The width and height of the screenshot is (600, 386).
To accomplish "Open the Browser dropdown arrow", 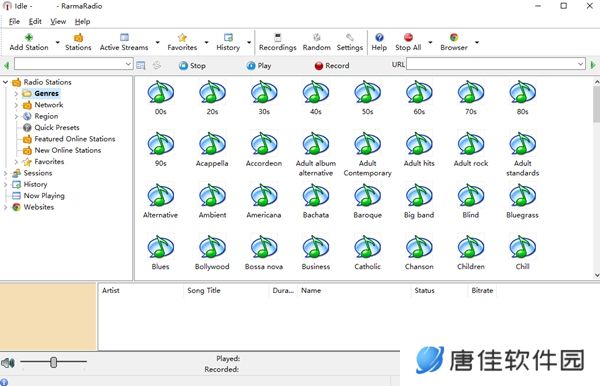I will [477, 42].
